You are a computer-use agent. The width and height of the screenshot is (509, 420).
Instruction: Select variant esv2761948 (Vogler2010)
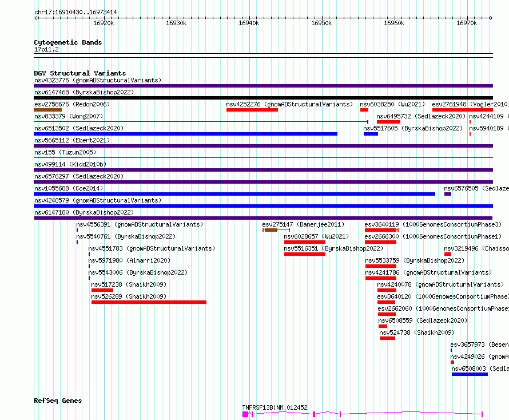[470, 104]
